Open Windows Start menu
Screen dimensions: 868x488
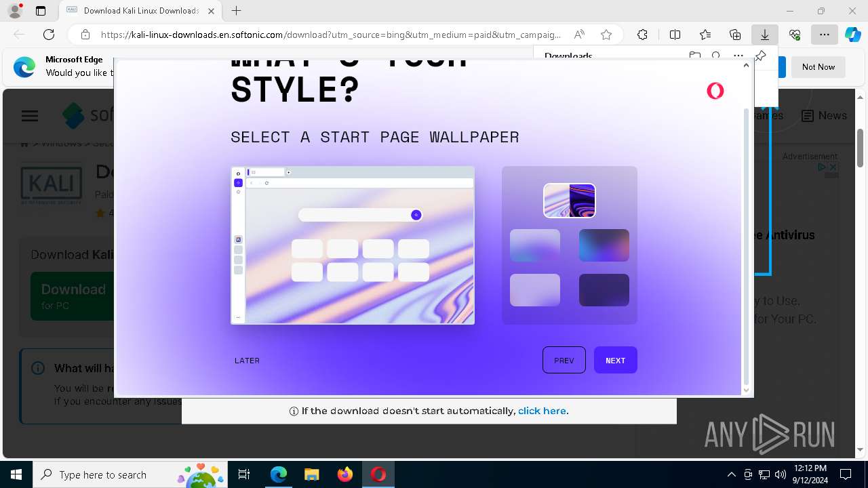pyautogui.click(x=16, y=474)
